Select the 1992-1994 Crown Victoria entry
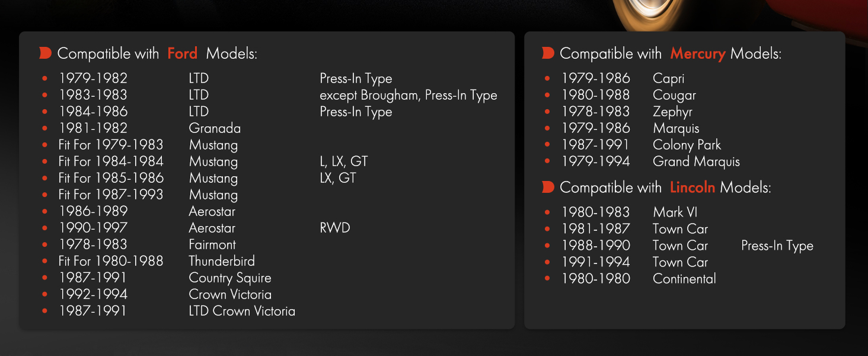This screenshot has width=868, height=356. [157, 294]
